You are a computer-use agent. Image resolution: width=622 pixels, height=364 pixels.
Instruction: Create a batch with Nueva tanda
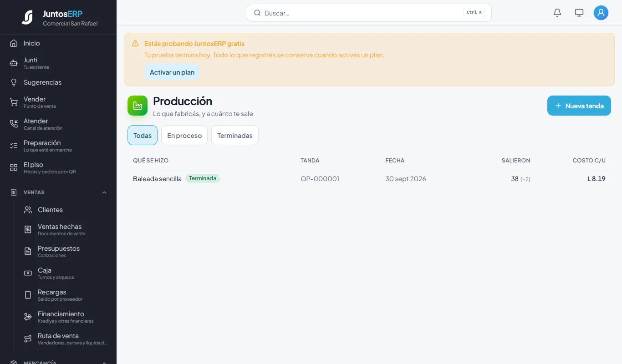click(579, 106)
